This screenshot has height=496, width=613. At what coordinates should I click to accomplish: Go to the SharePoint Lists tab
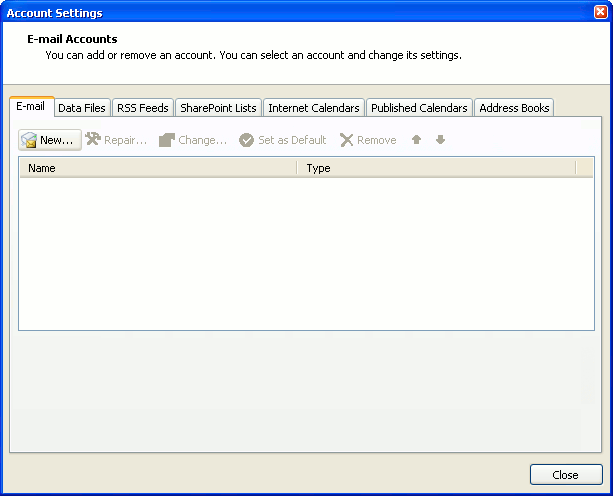(218, 108)
